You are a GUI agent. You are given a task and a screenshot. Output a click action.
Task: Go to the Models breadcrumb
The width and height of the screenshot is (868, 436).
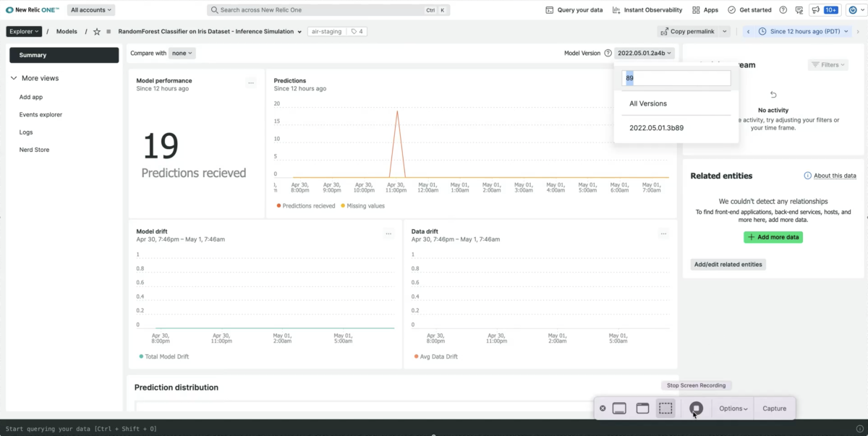coord(67,32)
